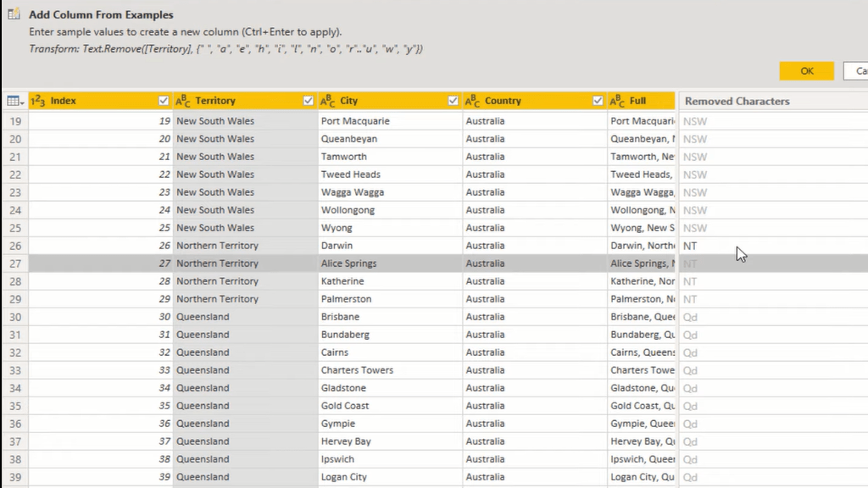Edit the NT sample value in row 26
Screen dimensions: 868x488
773,246
